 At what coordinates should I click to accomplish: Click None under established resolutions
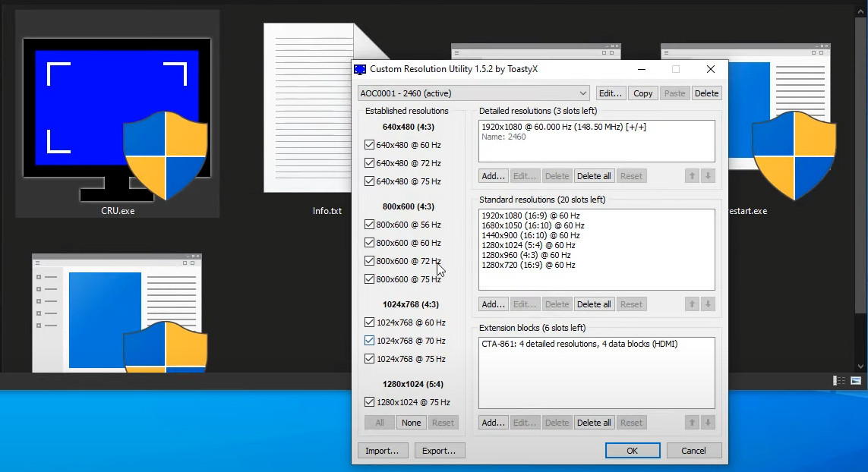pyautogui.click(x=412, y=423)
